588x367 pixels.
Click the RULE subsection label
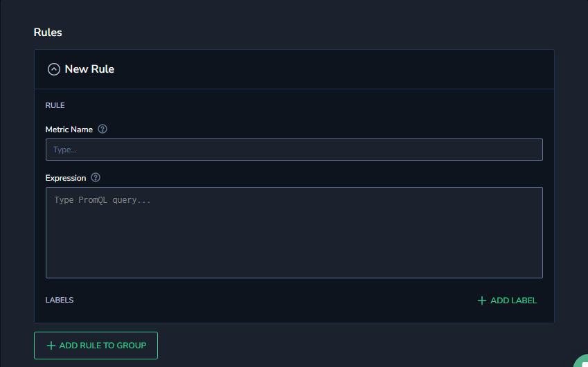(x=55, y=105)
